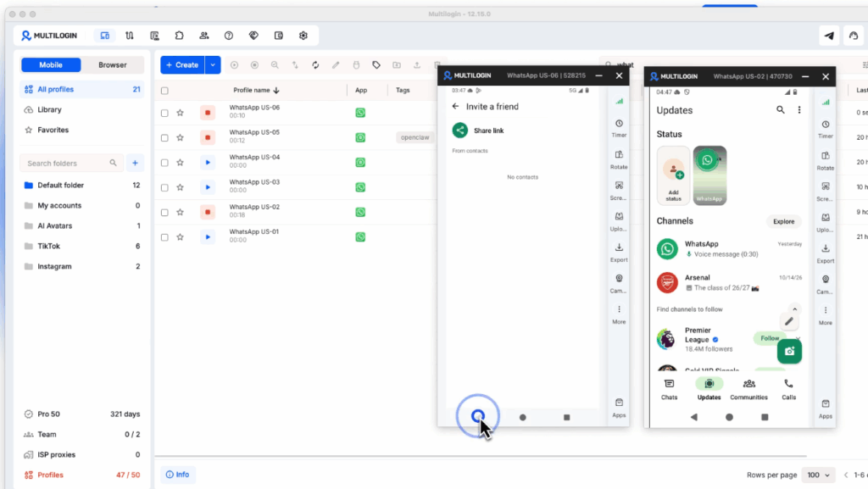Follow the Premier League channel
This screenshot has width=868, height=489.
[770, 338]
